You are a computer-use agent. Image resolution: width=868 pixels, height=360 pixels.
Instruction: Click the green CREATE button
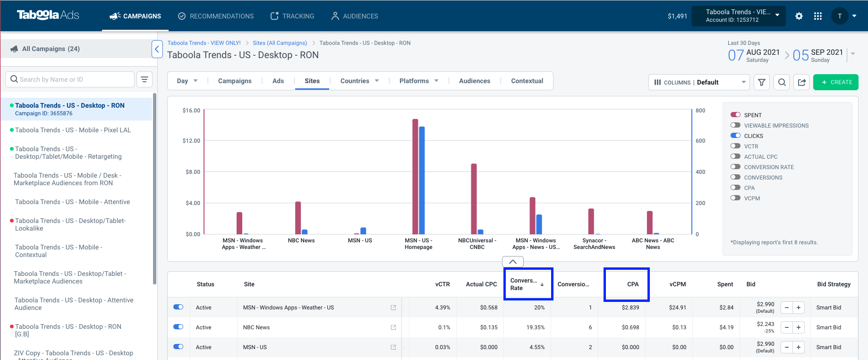836,82
